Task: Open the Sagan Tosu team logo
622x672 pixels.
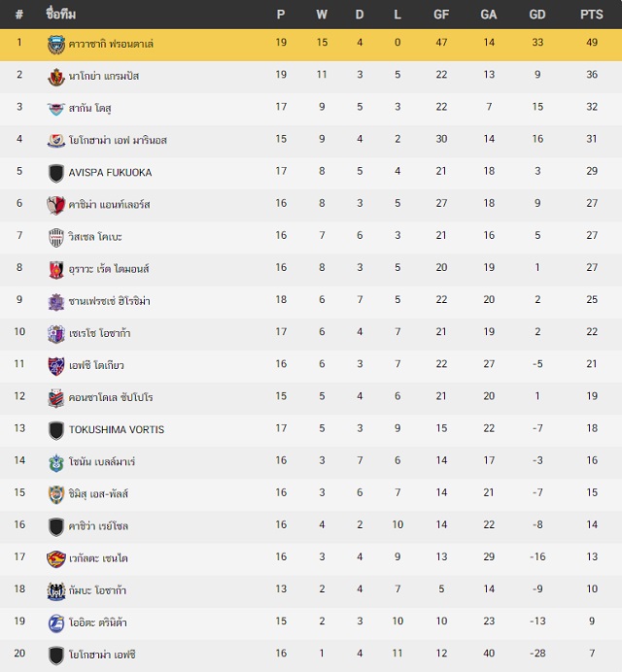Action: [x=56, y=109]
